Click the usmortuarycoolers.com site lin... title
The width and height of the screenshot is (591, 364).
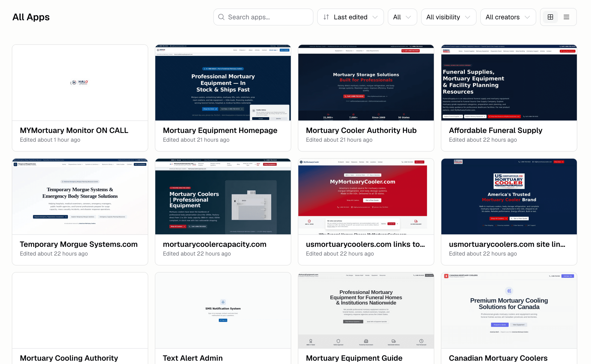(507, 244)
